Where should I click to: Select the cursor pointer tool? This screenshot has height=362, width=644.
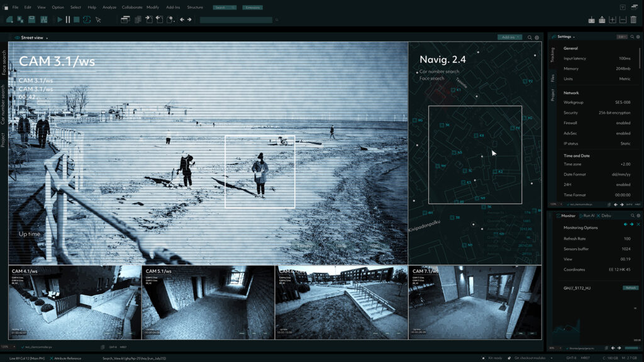pyautogui.click(x=97, y=19)
